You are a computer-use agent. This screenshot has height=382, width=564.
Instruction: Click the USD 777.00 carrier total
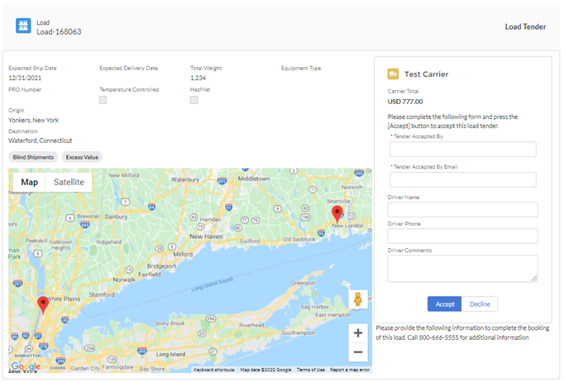click(x=405, y=101)
